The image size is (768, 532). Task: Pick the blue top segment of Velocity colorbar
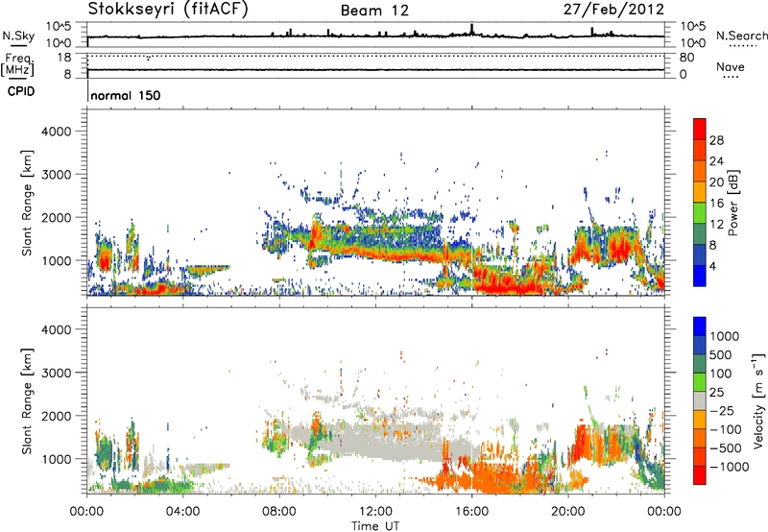pos(700,326)
